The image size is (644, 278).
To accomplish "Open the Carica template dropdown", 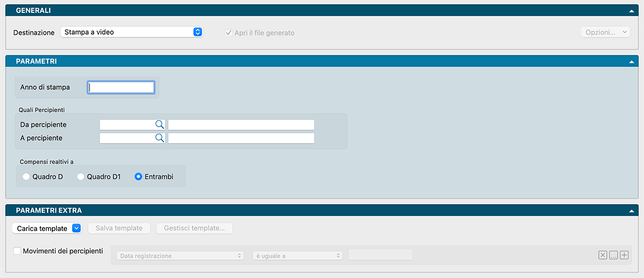I will [48, 228].
